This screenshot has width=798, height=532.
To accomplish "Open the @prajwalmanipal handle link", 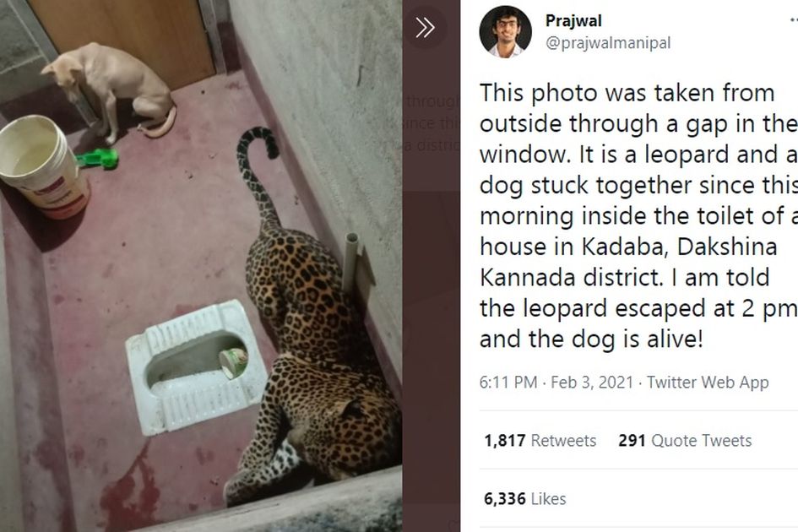I will (608, 43).
